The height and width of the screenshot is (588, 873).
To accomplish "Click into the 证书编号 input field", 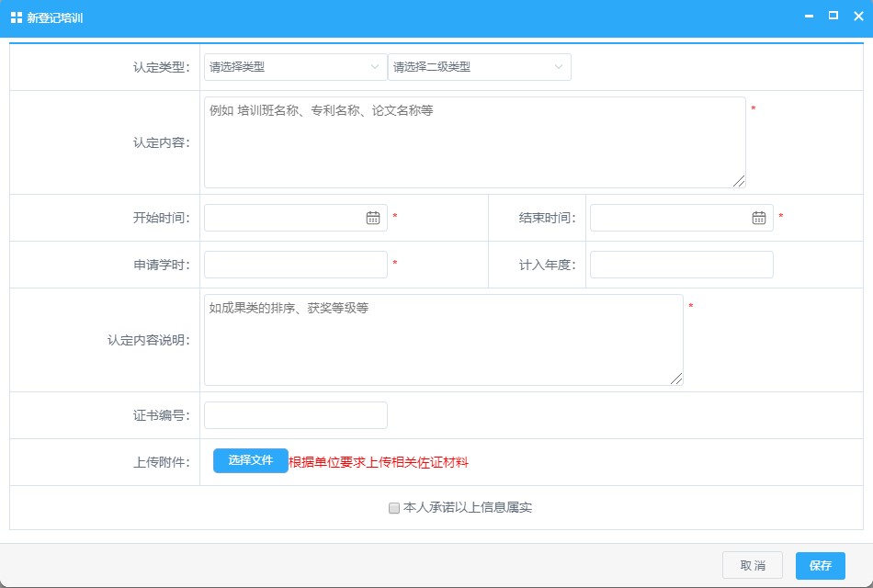I will 295,415.
